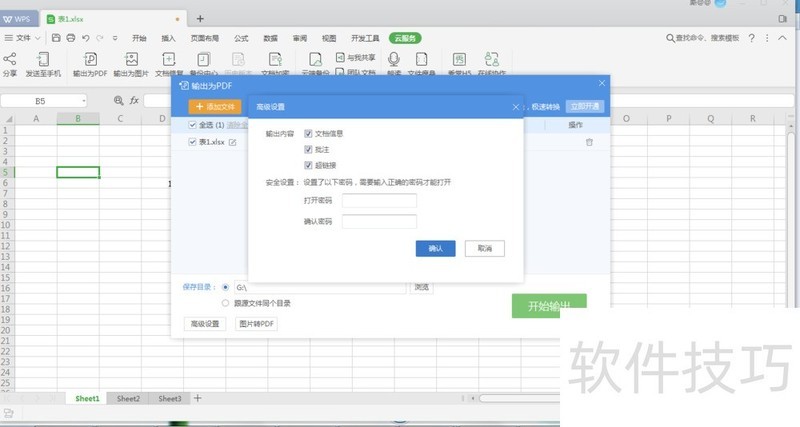Delete 表1.xlsx using the trash icon
This screenshot has width=800, height=427.
[589, 143]
